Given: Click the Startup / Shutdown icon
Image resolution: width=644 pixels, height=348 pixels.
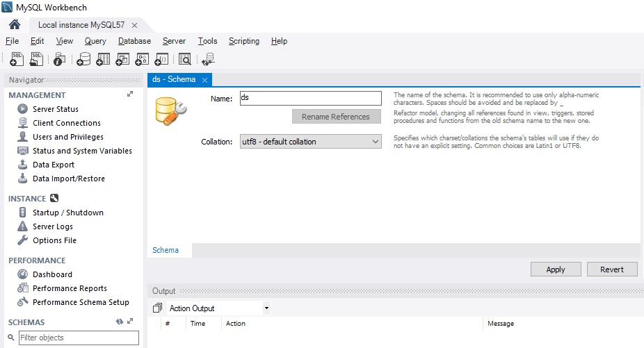Looking at the screenshot, I should click(22, 212).
